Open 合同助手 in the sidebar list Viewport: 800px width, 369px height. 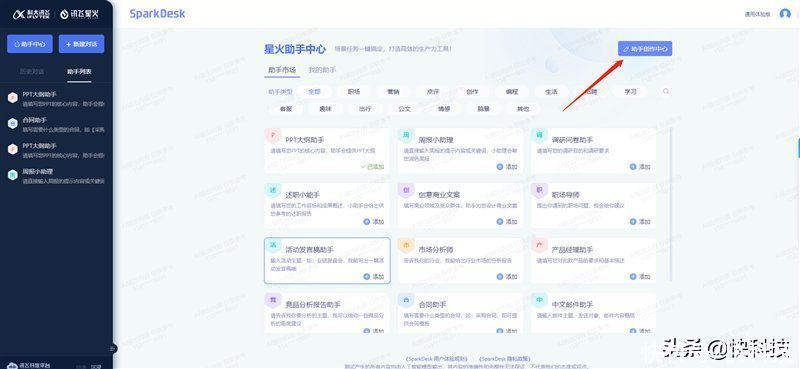coord(56,124)
